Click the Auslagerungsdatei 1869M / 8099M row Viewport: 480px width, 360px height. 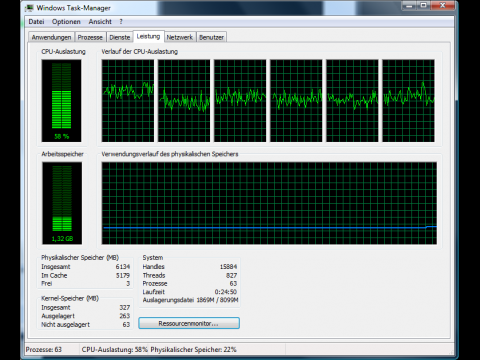pos(190,300)
